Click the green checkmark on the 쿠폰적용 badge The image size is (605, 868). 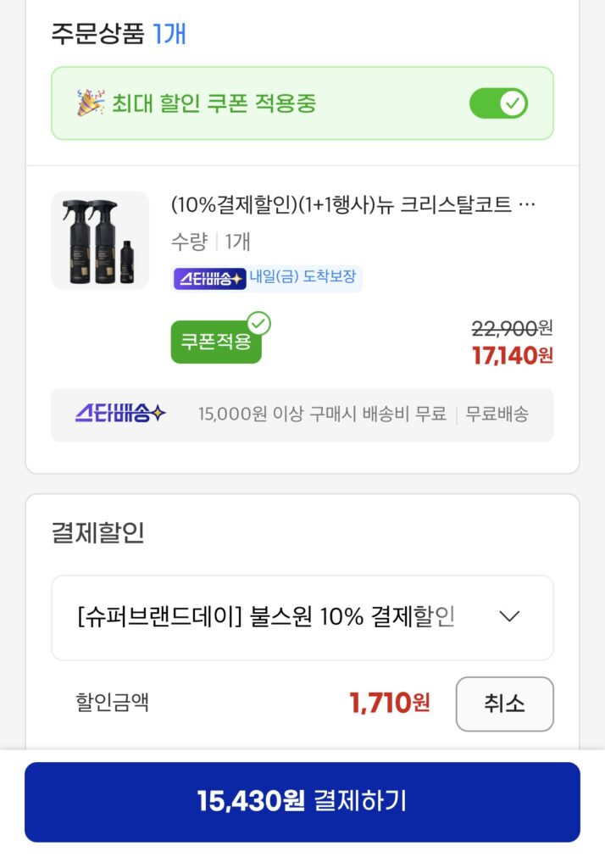coord(260,321)
